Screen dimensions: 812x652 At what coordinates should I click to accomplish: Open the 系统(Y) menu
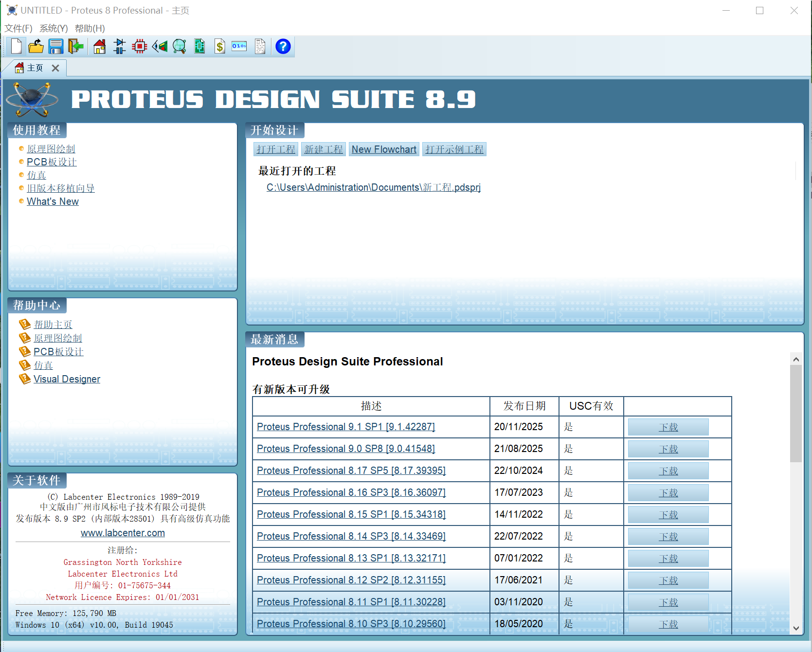point(54,28)
